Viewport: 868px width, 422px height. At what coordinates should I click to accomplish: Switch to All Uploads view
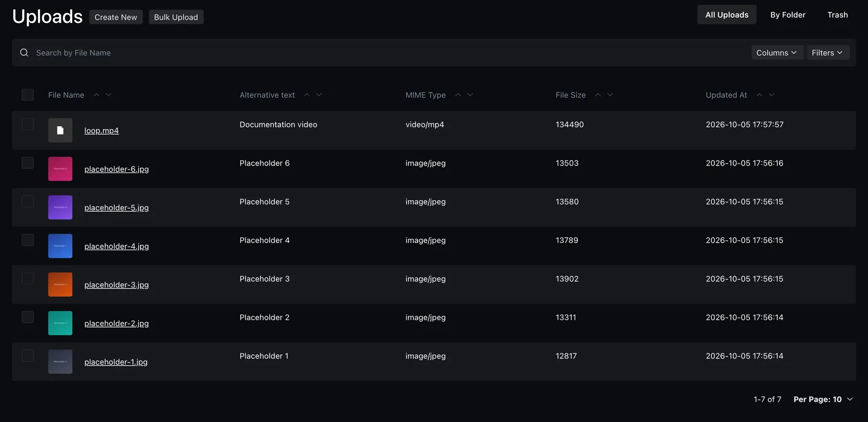tap(727, 15)
